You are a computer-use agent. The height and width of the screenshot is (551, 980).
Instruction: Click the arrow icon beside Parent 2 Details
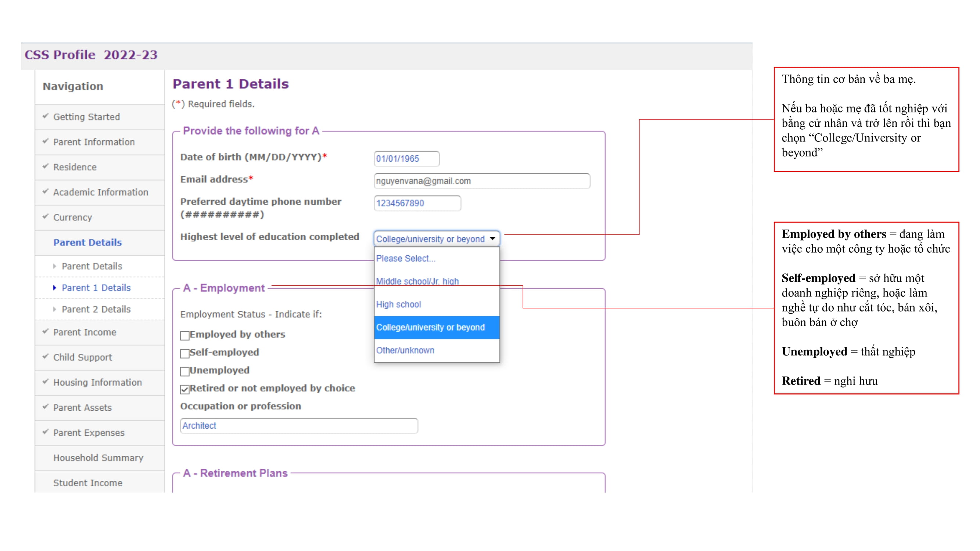[54, 309]
